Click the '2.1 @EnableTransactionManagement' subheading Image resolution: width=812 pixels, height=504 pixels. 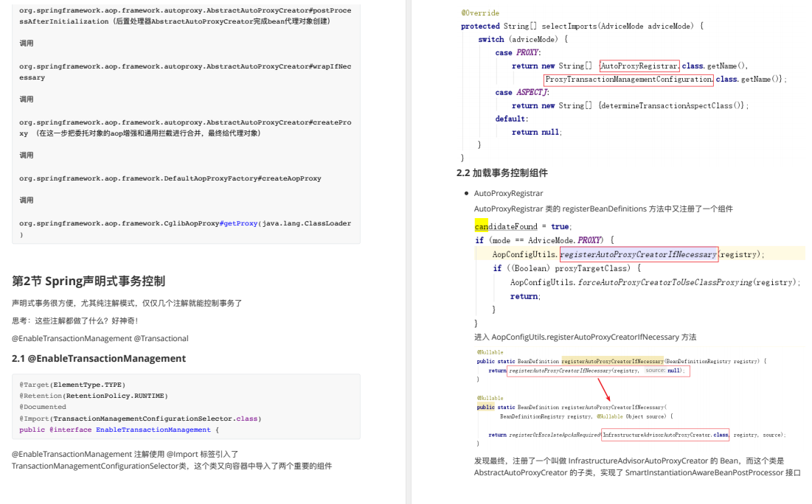[x=99, y=359]
